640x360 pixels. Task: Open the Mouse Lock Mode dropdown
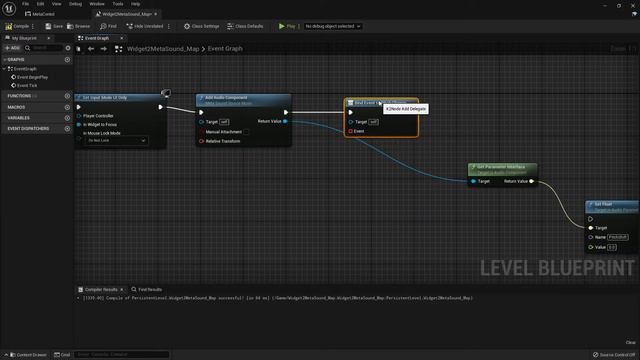tap(117, 140)
